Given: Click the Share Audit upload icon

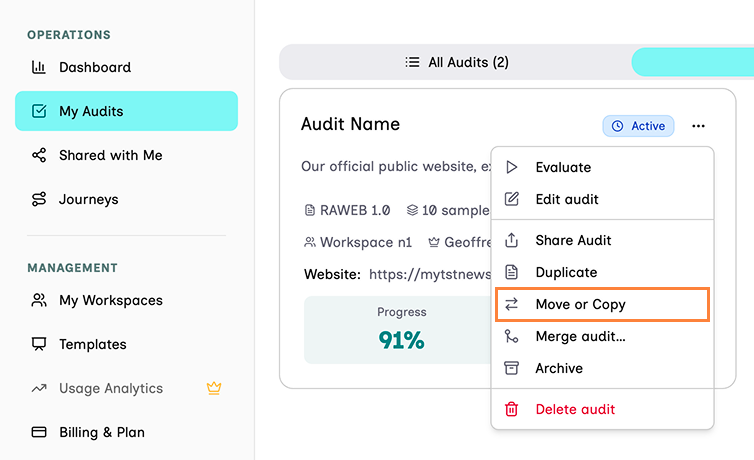Looking at the screenshot, I should [512, 240].
